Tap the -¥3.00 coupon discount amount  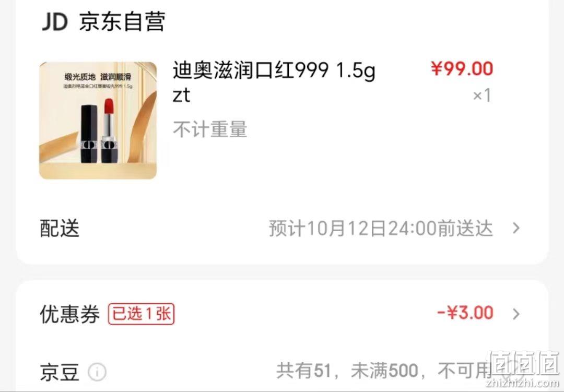[465, 313]
